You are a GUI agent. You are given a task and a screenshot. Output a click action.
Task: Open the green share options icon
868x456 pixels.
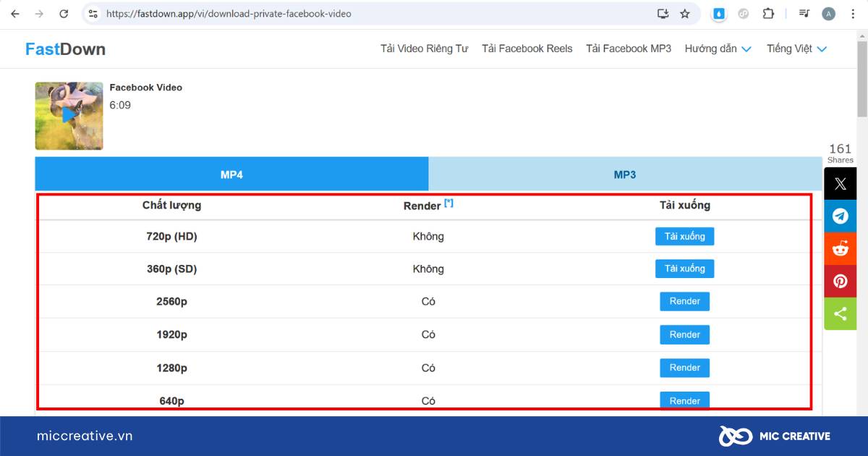(x=841, y=313)
